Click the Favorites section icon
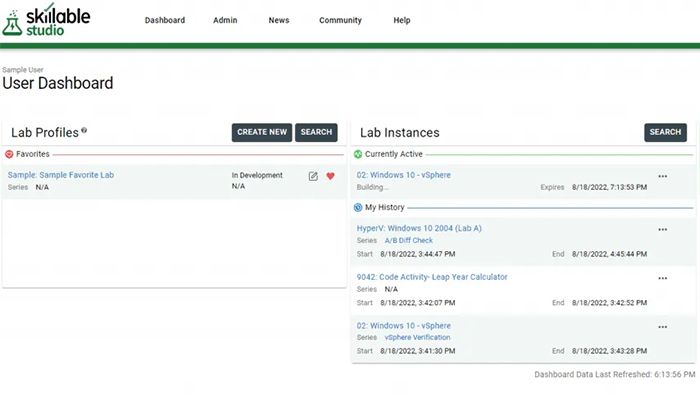Image resolution: width=700 pixels, height=400 pixels. [9, 154]
